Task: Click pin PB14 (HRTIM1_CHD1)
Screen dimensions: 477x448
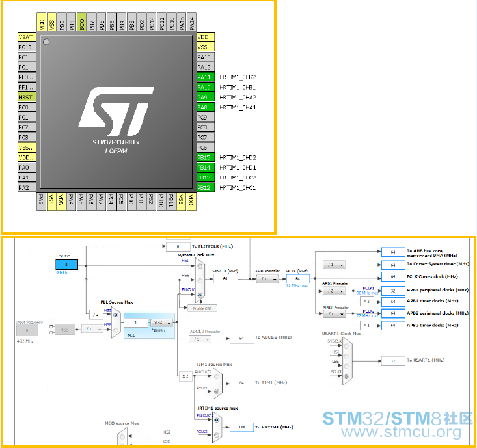Action: click(x=206, y=168)
